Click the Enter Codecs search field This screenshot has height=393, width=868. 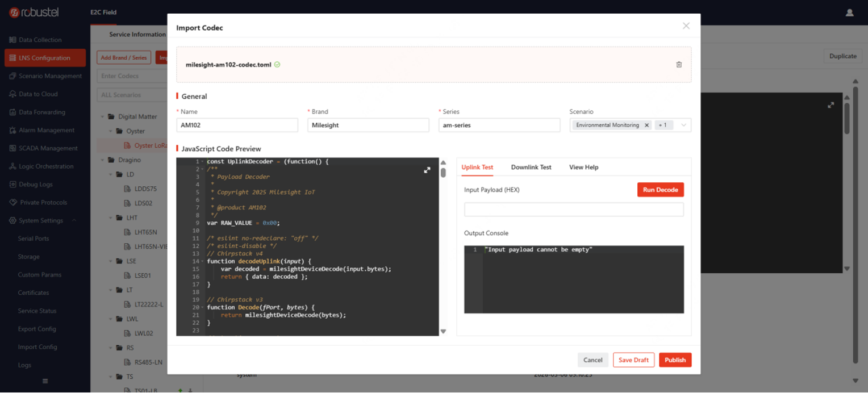pyautogui.click(x=132, y=76)
